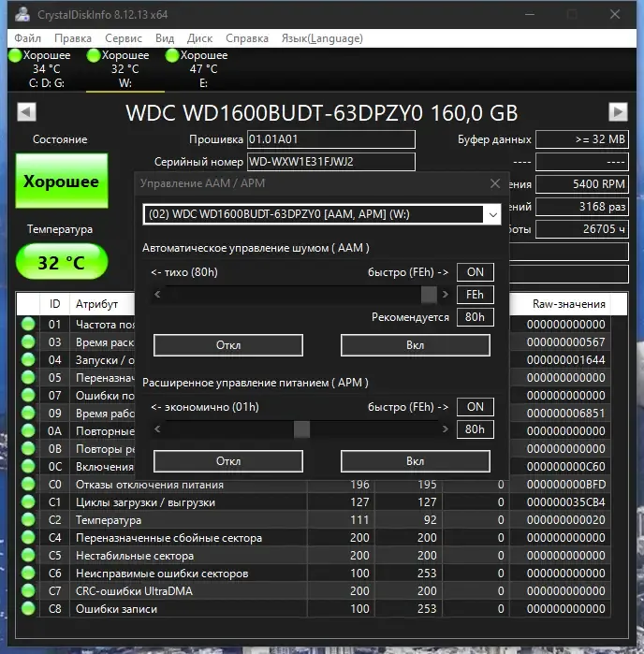Click the recommended 80h value box
The image size is (644, 654).
(x=476, y=317)
